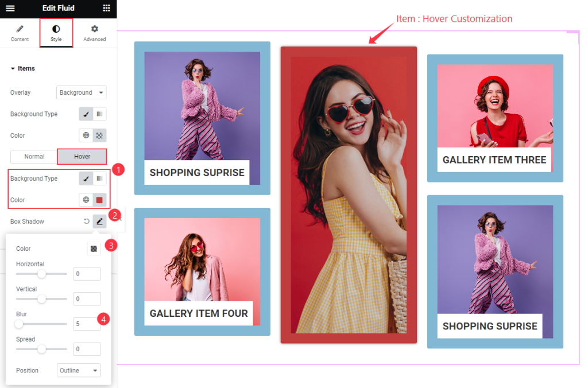This screenshot has width=588, height=388.
Task: Adjust the Spread slider
Action: click(41, 349)
